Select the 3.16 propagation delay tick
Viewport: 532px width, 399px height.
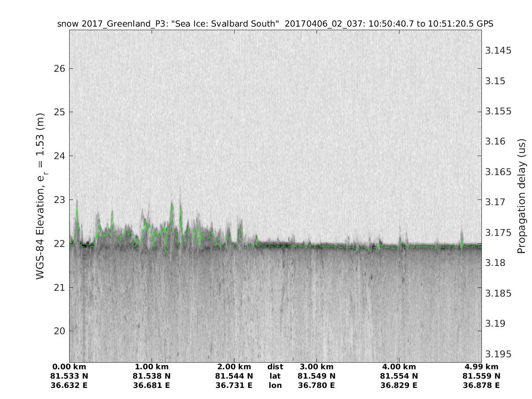pyautogui.click(x=495, y=141)
